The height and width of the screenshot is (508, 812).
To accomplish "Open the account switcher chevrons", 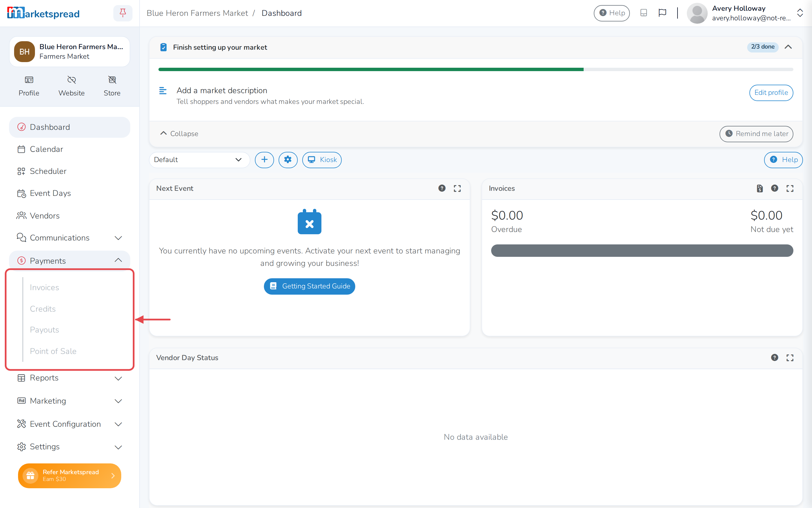I will click(800, 13).
